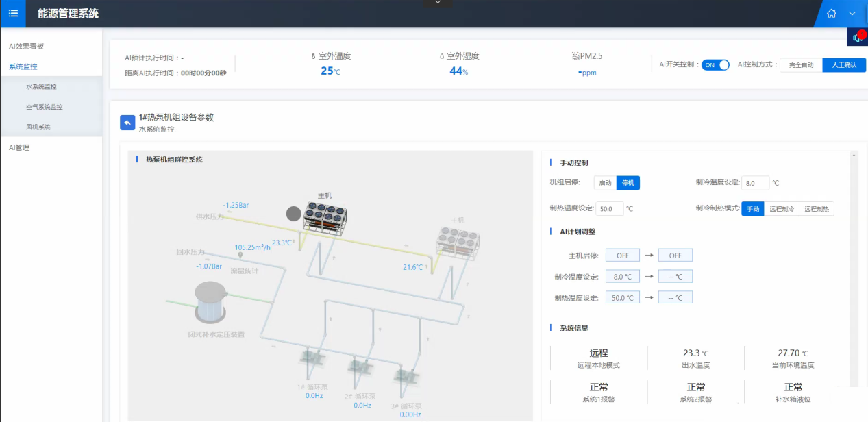Choose 远程制冷 cooling mode button
The image size is (868, 422).
(782, 209)
